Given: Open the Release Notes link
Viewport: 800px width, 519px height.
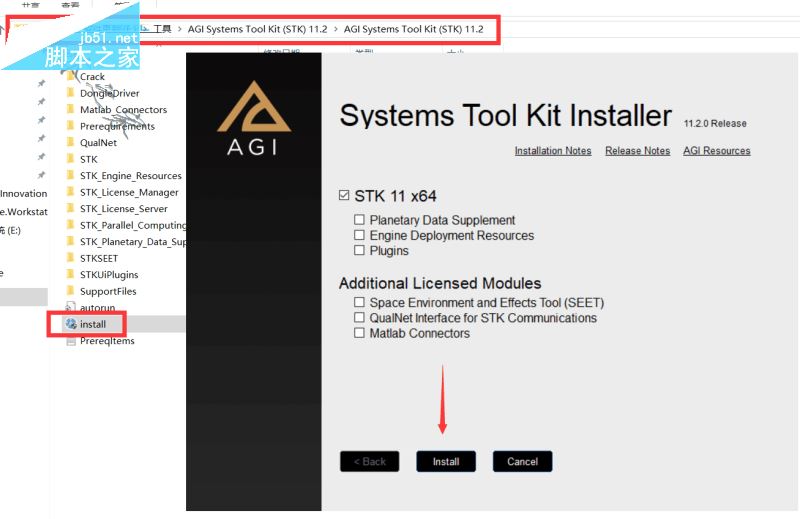Looking at the screenshot, I should click(637, 151).
